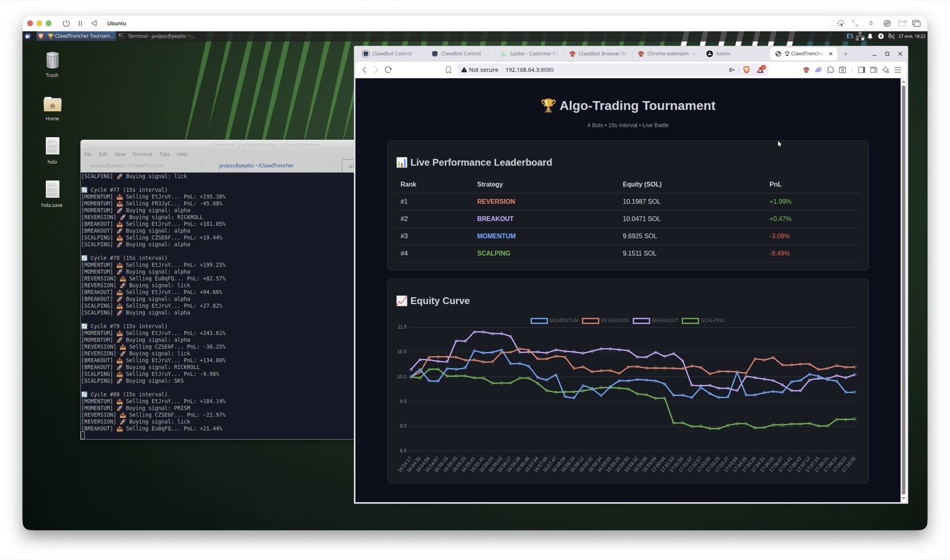Toggle the browser sidebar panel icon
Screen dimensions: 950x560
click(861, 70)
